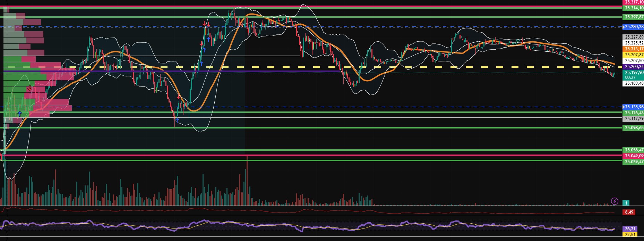Select lowest blue up arrow on the steep rally

(x=201, y=64)
